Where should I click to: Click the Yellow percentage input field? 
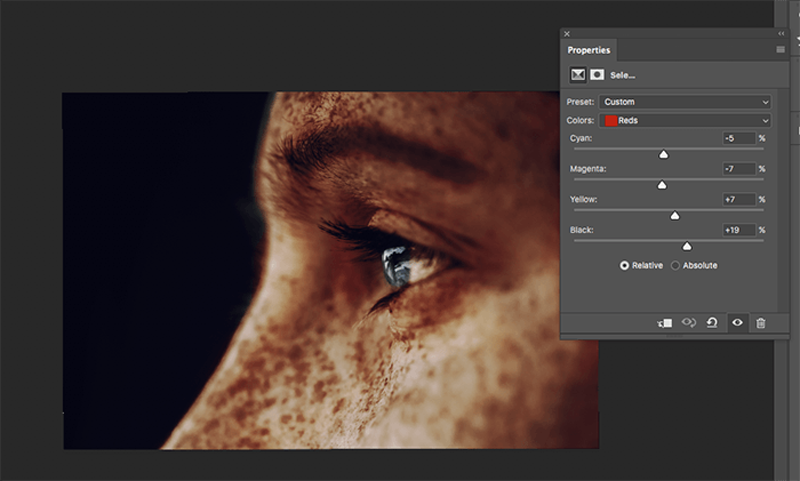[x=739, y=199]
